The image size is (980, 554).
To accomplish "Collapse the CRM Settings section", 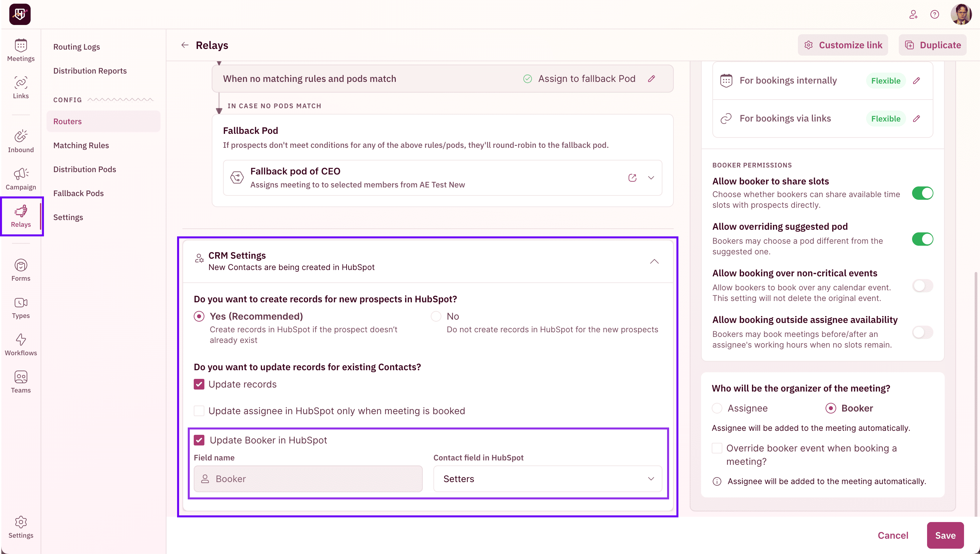I will [x=654, y=261].
